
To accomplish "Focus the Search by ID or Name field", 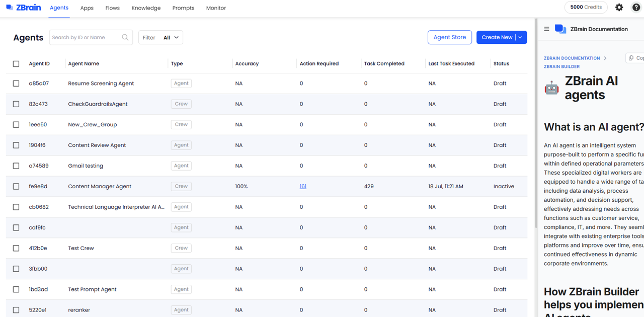I will point(86,37).
